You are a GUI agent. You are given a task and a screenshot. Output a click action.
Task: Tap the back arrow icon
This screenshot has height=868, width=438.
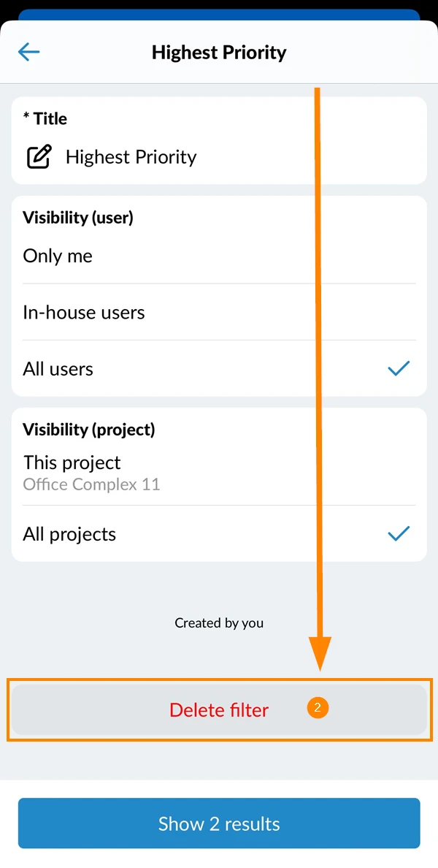tap(28, 52)
